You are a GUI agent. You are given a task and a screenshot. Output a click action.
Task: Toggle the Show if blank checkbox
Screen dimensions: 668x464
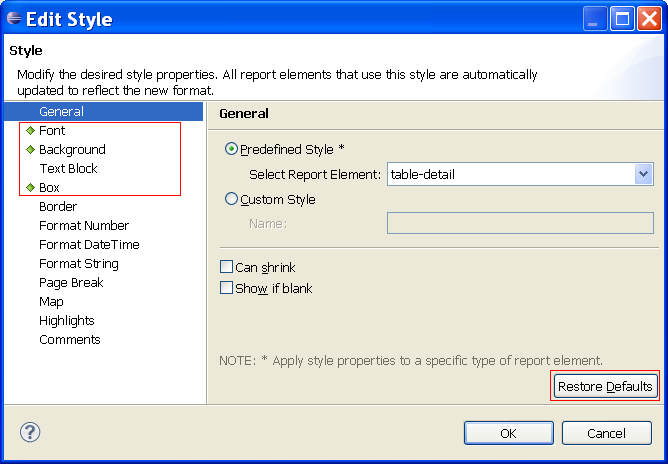(226, 288)
